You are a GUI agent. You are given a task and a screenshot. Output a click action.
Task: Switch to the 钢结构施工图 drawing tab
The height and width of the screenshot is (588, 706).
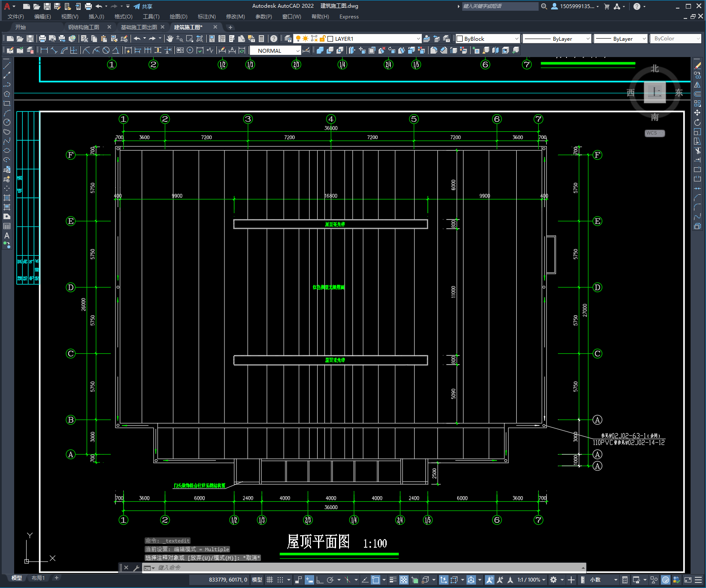click(x=84, y=27)
